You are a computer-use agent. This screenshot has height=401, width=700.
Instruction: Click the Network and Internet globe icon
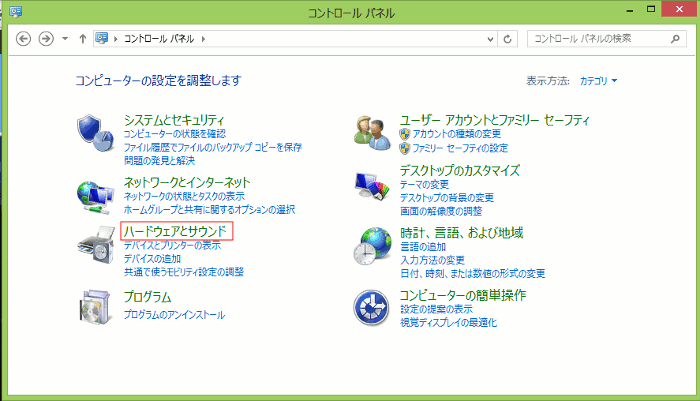(96, 195)
